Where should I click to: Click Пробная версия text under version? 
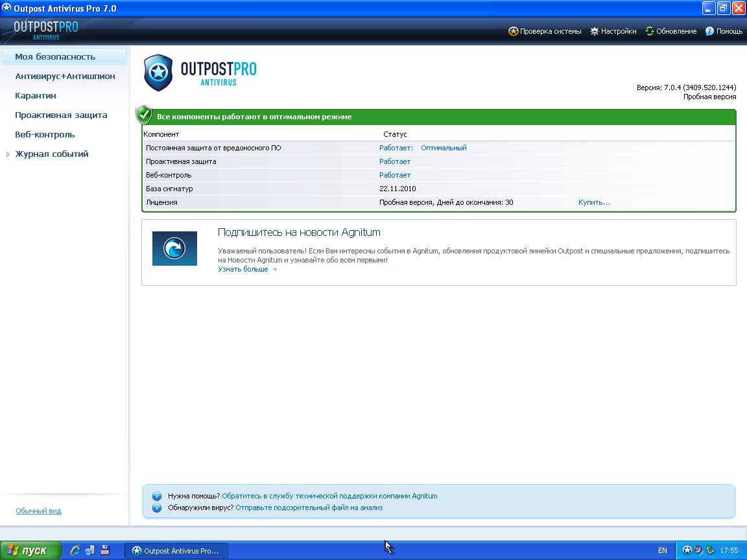710,97
